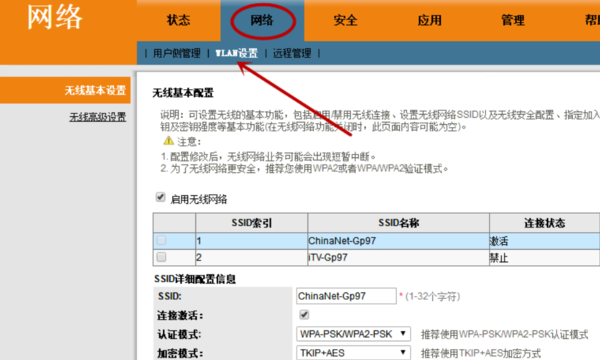Open the 状态 status tab
The width and height of the screenshot is (600, 360).
pyautogui.click(x=178, y=20)
